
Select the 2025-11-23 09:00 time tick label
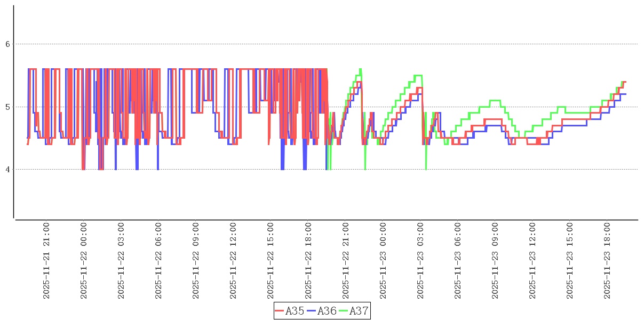pyautogui.click(x=495, y=261)
